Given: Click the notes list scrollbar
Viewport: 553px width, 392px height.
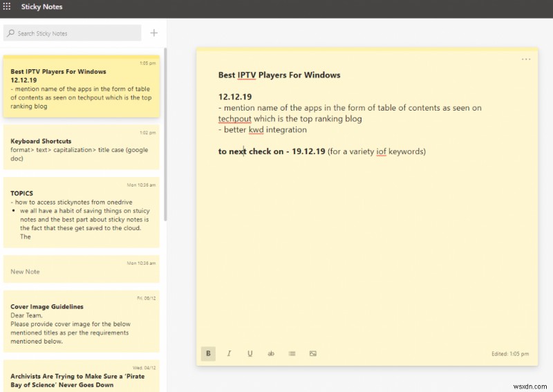Looking at the screenshot, I should [x=165, y=134].
